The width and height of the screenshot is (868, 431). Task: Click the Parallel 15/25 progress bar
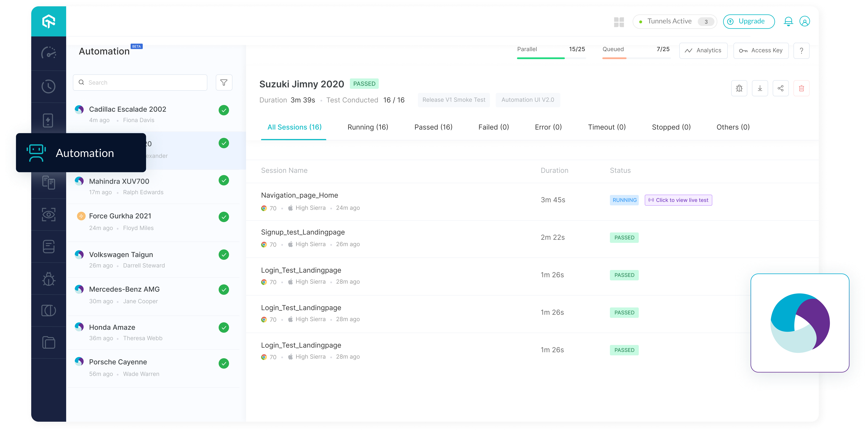[x=551, y=58]
